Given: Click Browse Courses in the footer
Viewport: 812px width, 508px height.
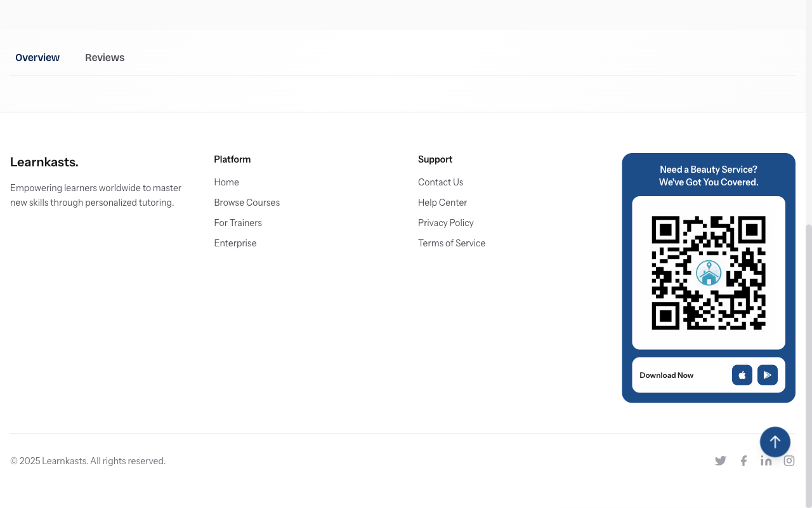Looking at the screenshot, I should pos(247,202).
